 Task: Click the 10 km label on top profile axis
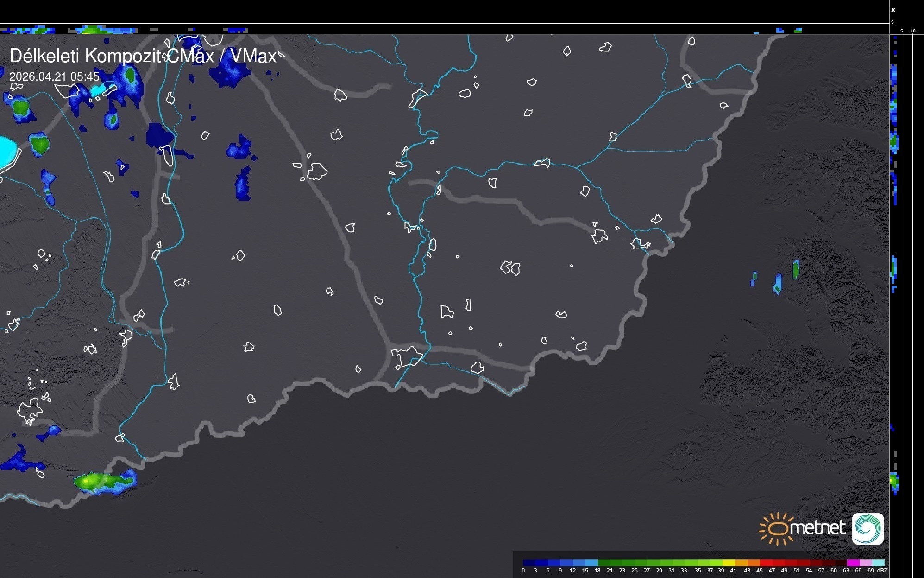click(893, 10)
